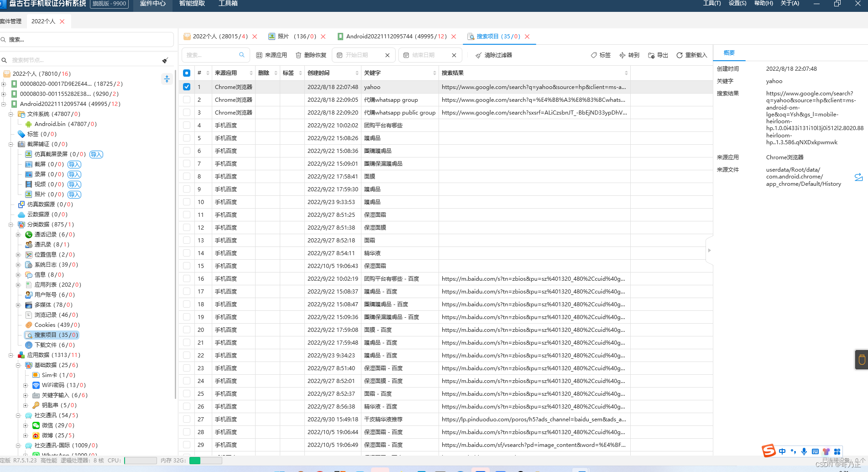Click the IME toolbox grid icon
The width and height of the screenshot is (868, 472).
[837, 451]
